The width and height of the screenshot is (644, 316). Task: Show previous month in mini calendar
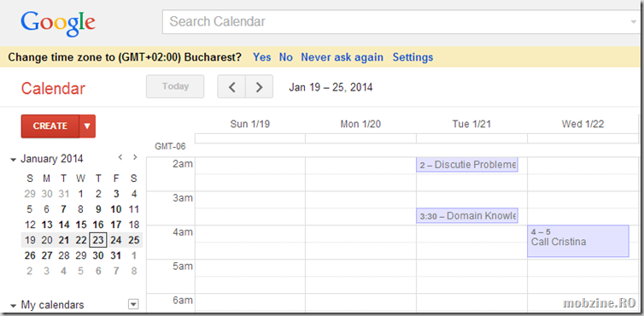click(120, 156)
